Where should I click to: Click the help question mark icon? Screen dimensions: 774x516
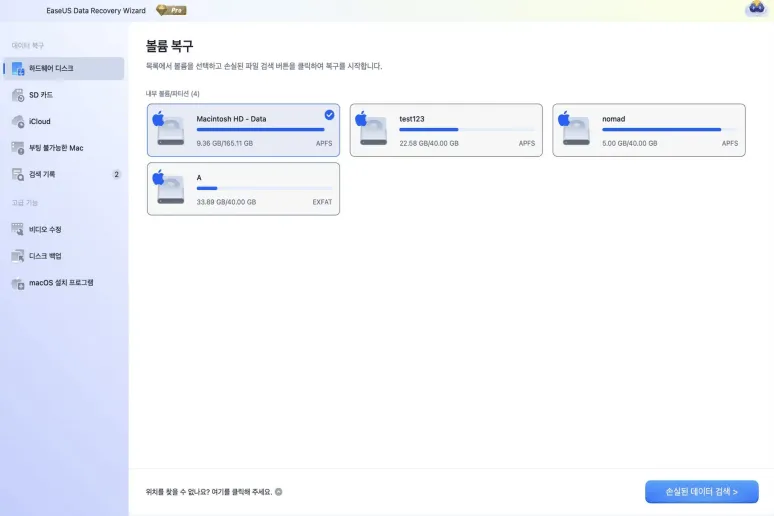pyautogui.click(x=279, y=492)
